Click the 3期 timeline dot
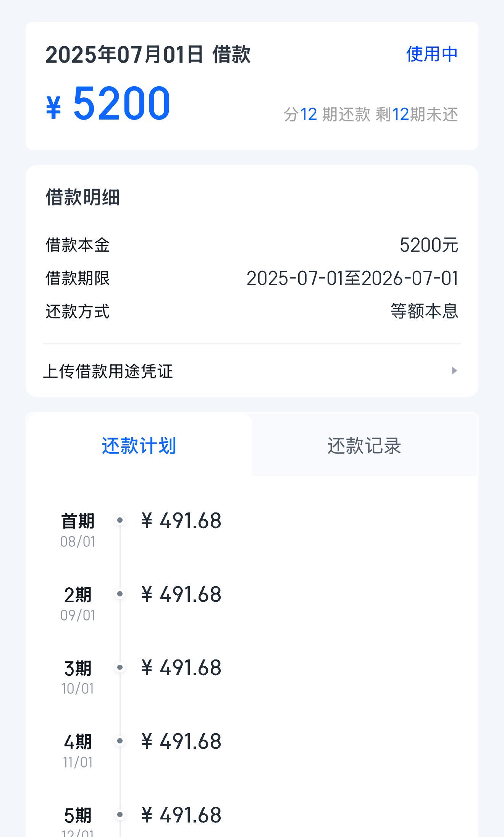Image resolution: width=504 pixels, height=837 pixels. [120, 667]
